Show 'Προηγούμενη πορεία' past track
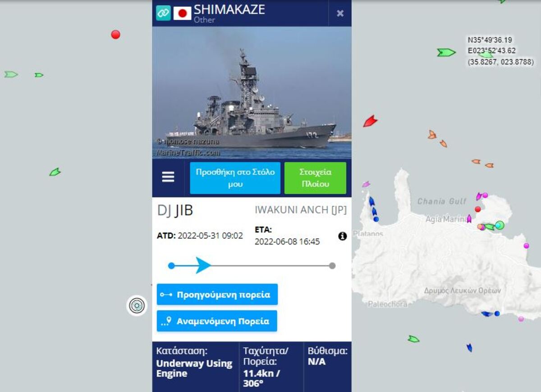Image resolution: width=541 pixels, height=392 pixels. 217,295
